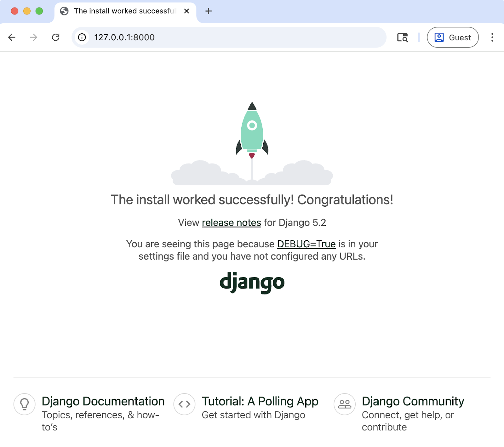Focus the address bar showing 127.0.0.1:8000
This screenshot has width=504, height=447.
[x=229, y=37]
